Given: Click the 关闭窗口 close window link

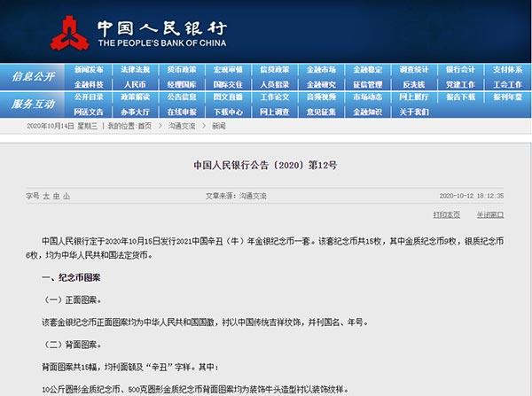Looking at the screenshot, I should [490, 214].
